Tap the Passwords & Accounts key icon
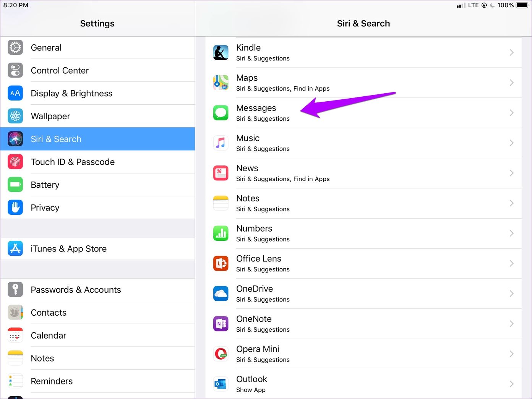 (15, 290)
